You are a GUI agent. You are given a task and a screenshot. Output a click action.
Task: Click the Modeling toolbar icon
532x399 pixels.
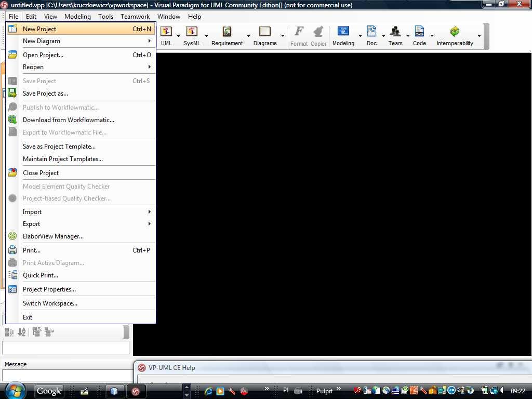click(343, 32)
